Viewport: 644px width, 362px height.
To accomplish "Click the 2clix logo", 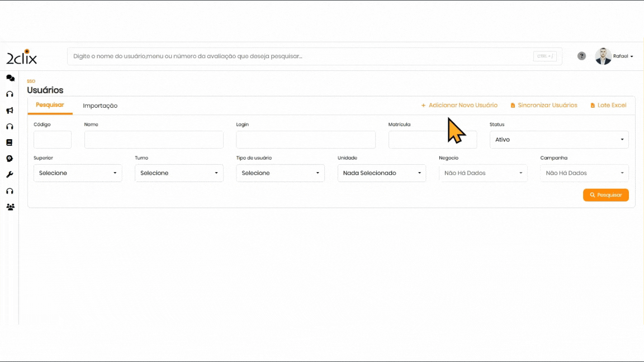I will [22, 57].
